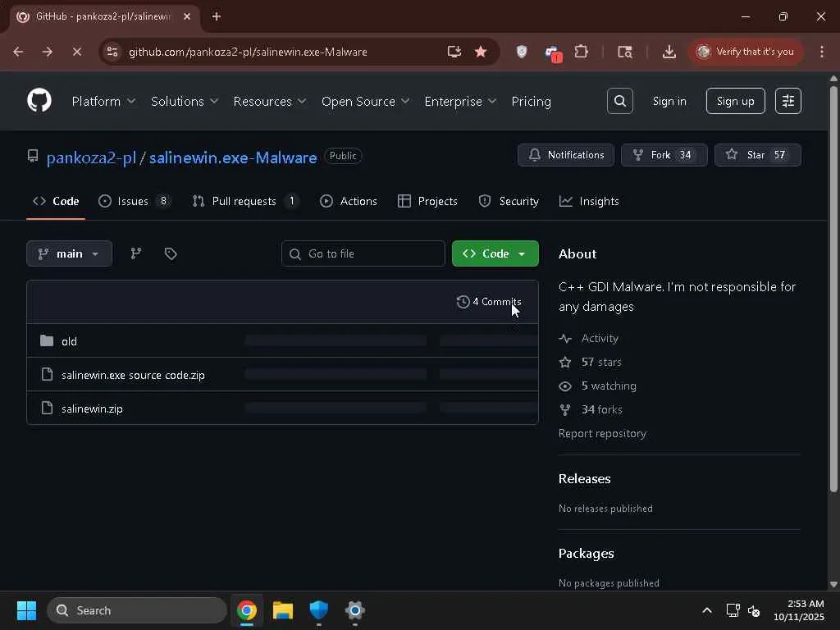The width and height of the screenshot is (840, 630).
Task: Open Windows Security shield in taskbar
Action: [319, 610]
